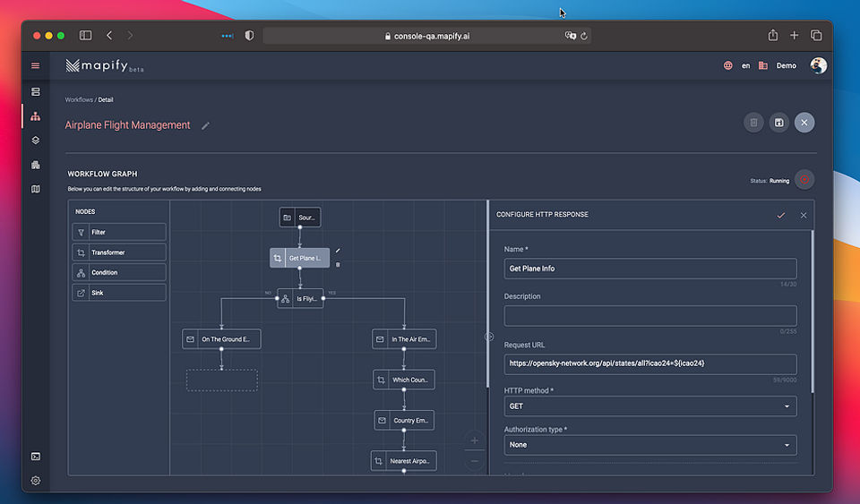This screenshot has height=504, width=860.
Task: Click the delete workflow trash button
Action: pyautogui.click(x=753, y=123)
